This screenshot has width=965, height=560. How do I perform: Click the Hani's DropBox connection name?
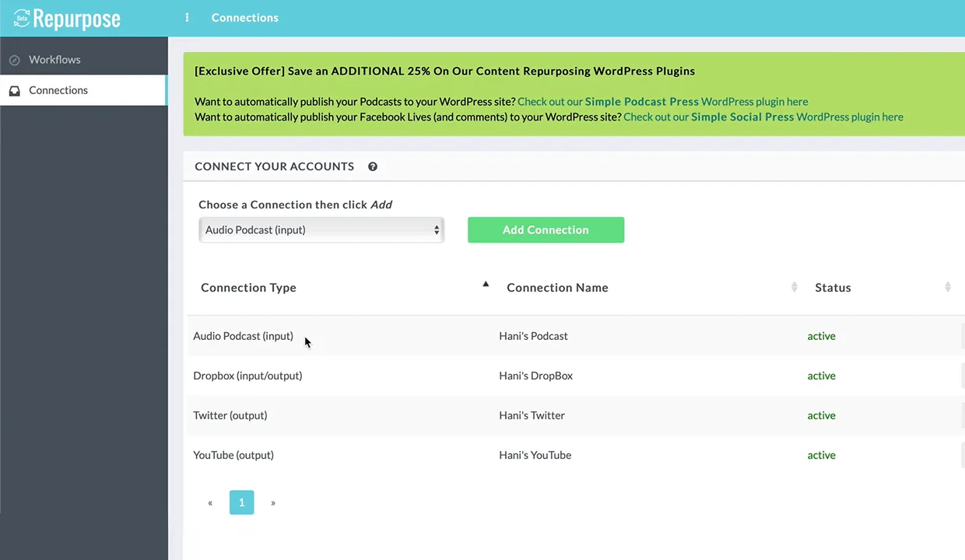[x=535, y=376]
